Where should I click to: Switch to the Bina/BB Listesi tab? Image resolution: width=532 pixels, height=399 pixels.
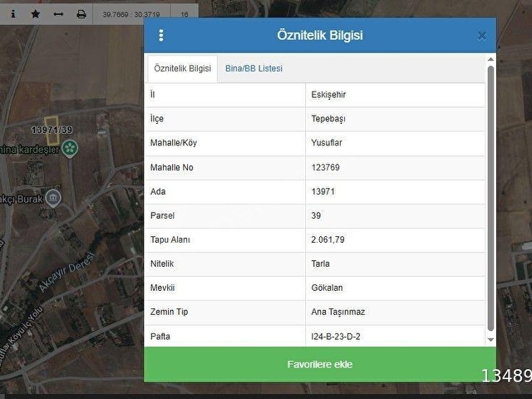[254, 68]
